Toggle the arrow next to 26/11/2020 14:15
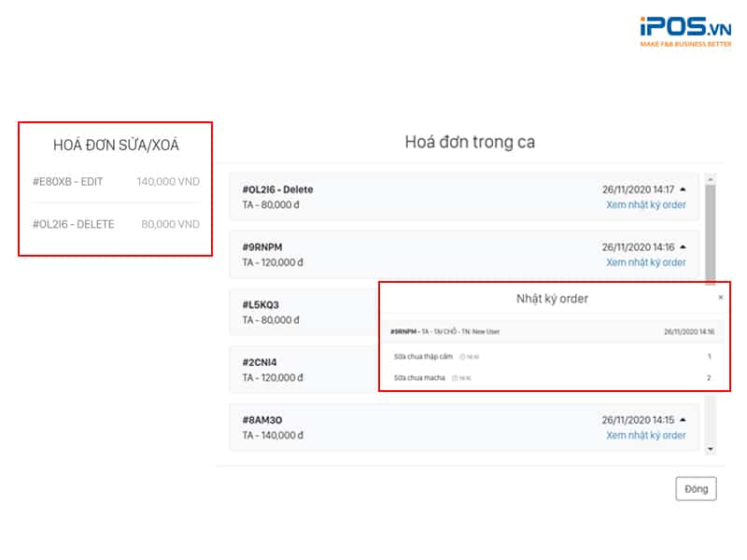 click(x=683, y=420)
